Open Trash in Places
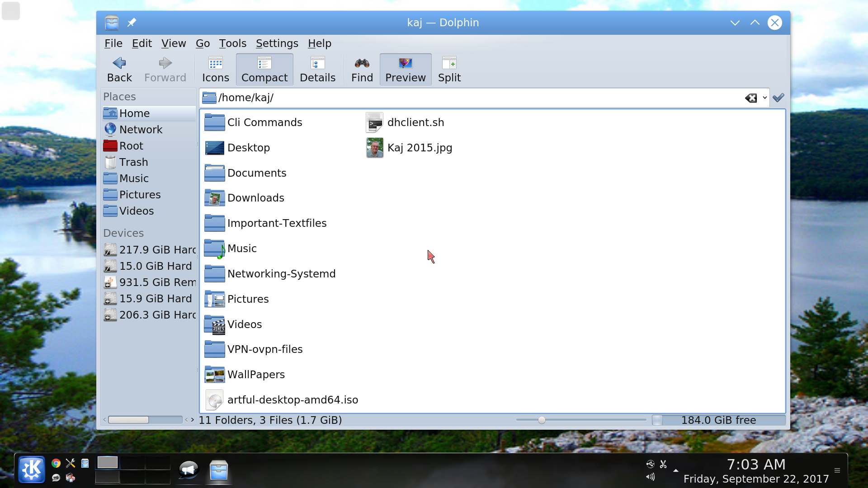 [x=149, y=162]
